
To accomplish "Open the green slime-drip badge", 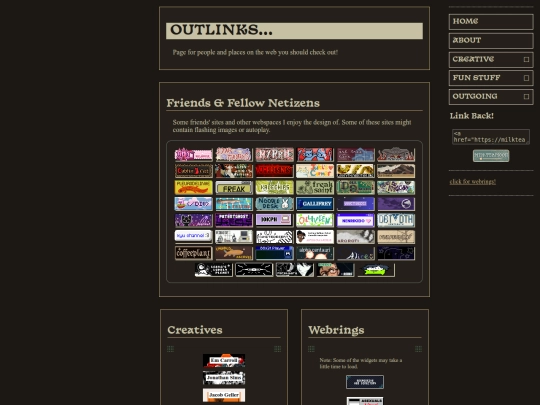I will pos(376,270).
